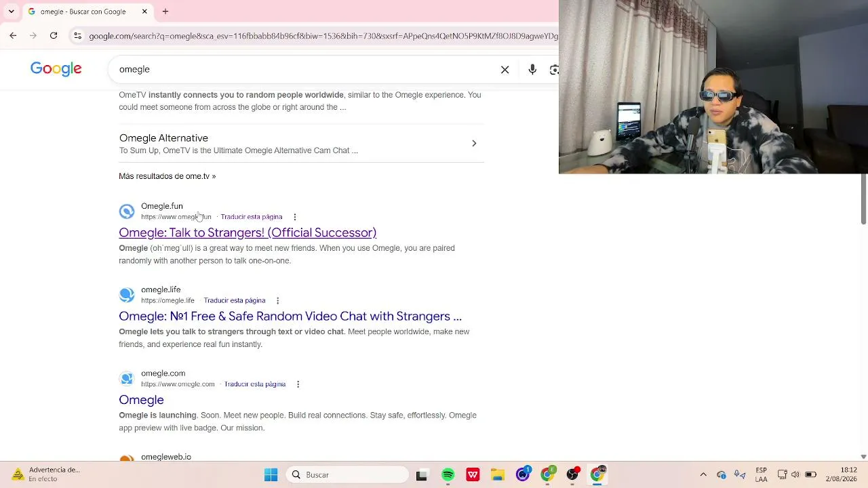The image size is (868, 488).
Task: Open the cloud sync tray icon
Action: [x=722, y=474]
